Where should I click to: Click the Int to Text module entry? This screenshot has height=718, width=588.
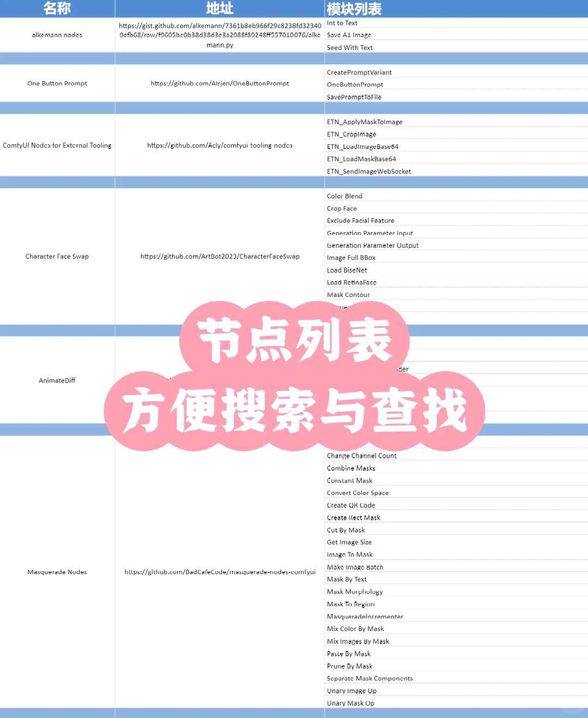click(x=342, y=23)
